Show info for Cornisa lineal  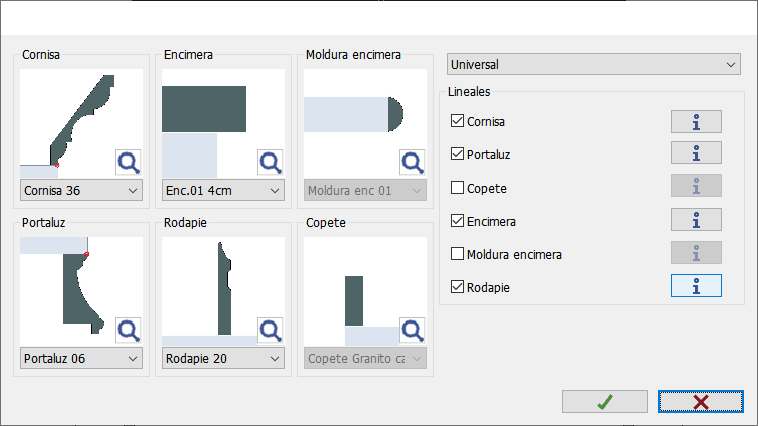(x=696, y=121)
